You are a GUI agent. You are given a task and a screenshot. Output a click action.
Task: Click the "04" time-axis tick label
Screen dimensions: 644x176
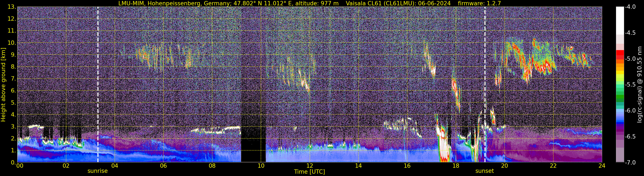coord(114,166)
